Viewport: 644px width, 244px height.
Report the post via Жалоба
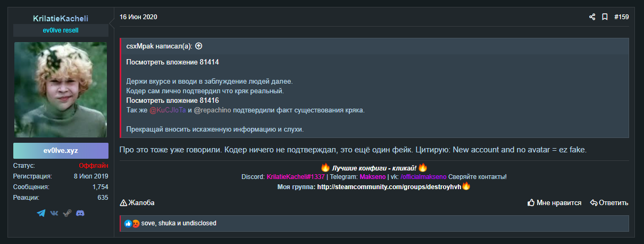(137, 202)
